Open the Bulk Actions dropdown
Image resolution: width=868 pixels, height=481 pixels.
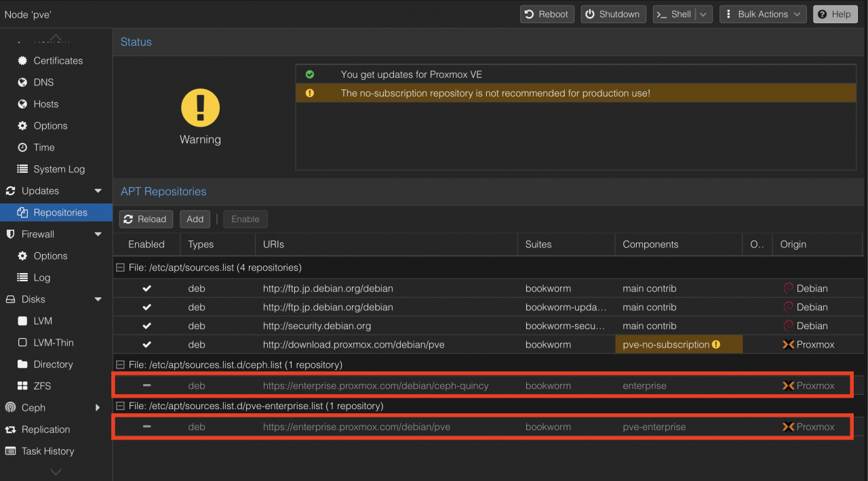(763, 14)
